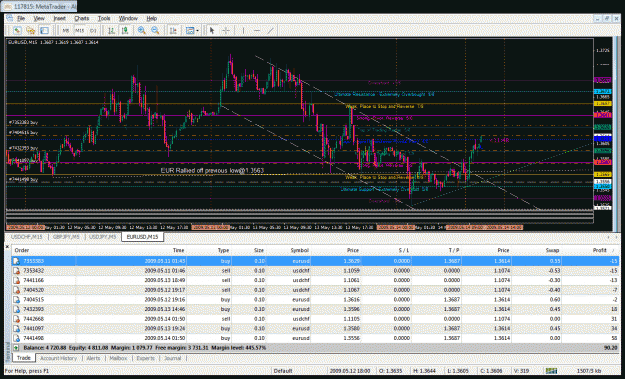Click the Profit column sort arrow

613,251
